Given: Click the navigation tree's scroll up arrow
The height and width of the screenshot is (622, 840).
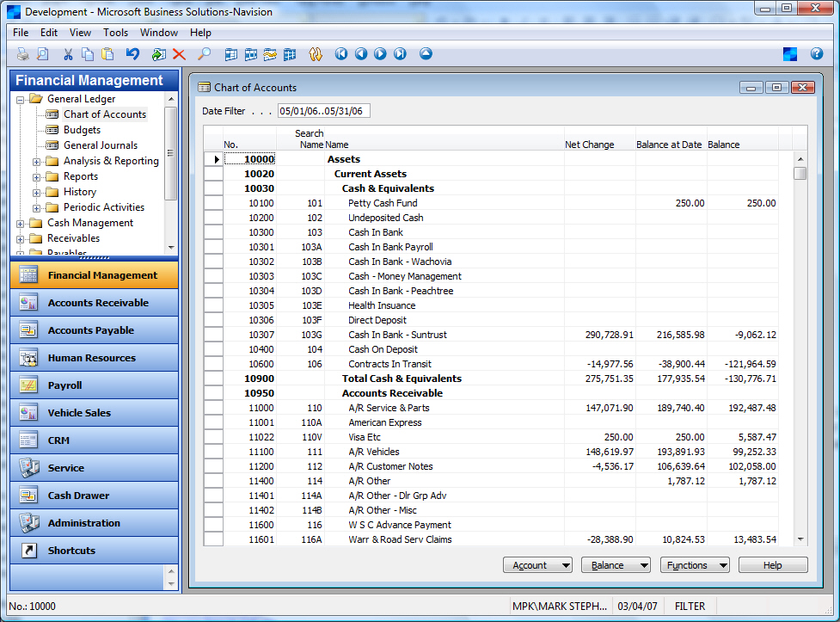Looking at the screenshot, I should 171,99.
